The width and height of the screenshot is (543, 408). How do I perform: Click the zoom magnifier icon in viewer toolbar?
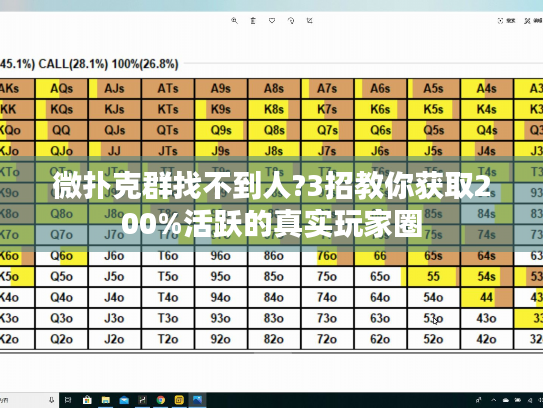(234, 21)
